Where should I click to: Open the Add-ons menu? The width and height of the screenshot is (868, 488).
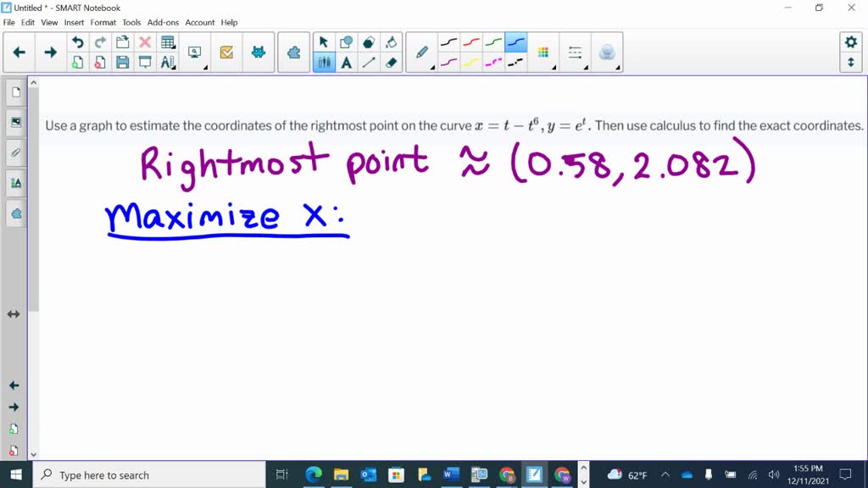coord(163,23)
